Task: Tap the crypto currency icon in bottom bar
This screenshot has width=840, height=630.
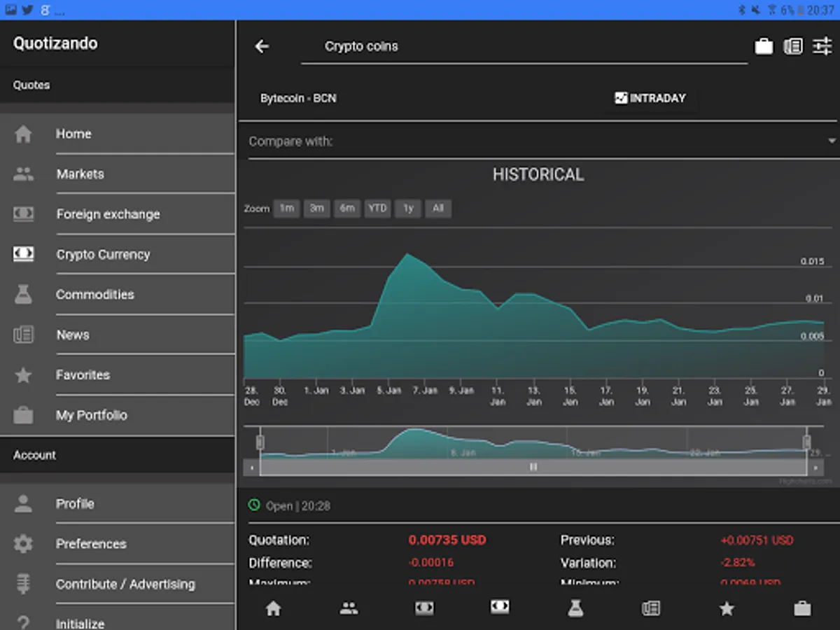Action: pos(500,607)
